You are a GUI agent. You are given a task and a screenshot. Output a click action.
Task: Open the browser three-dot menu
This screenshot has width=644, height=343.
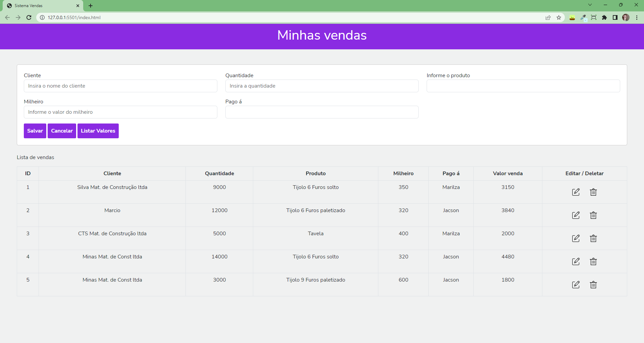point(637,17)
